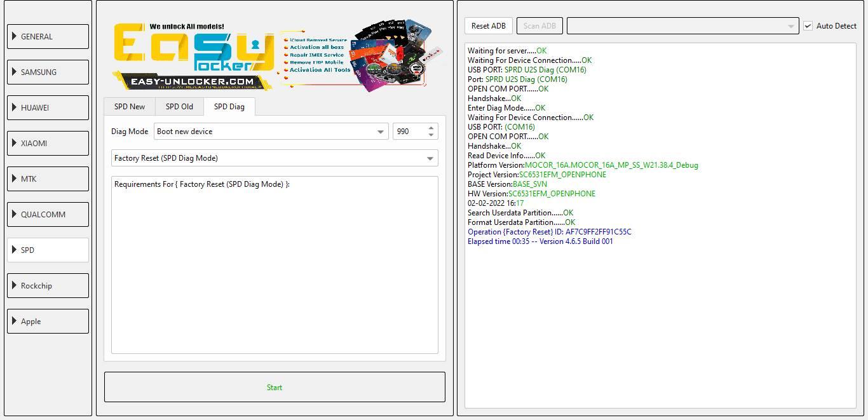This screenshot has width=868, height=420.
Task: Switch to the SPD Diag tab
Action: point(229,106)
